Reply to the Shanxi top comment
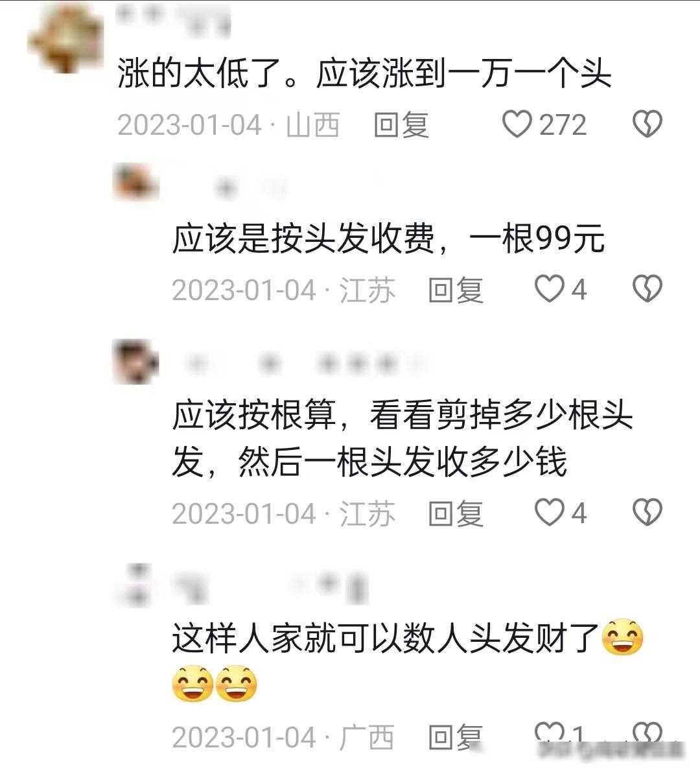The width and height of the screenshot is (700, 774). [401, 124]
